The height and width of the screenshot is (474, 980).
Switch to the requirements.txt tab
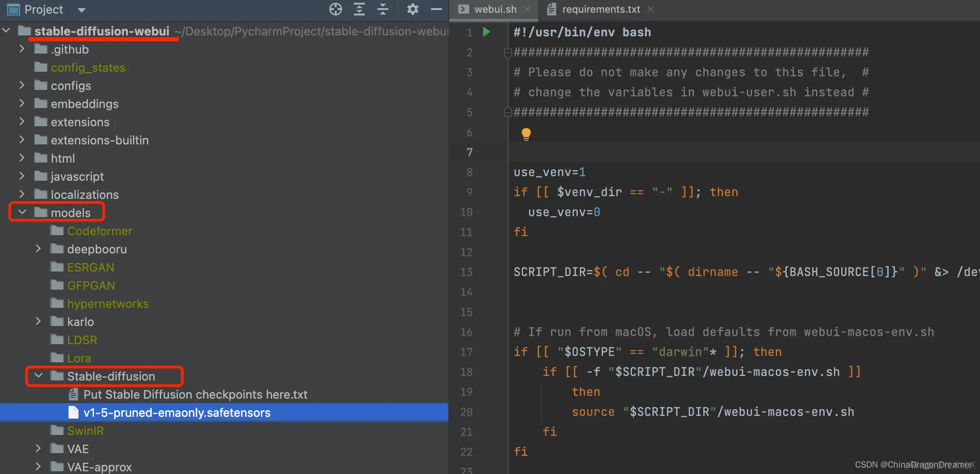click(601, 9)
